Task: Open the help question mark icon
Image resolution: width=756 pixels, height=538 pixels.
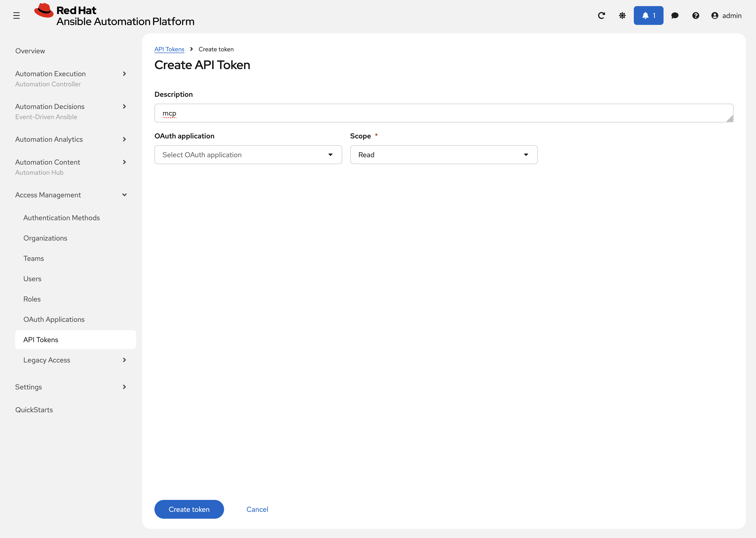Action: [x=696, y=15]
